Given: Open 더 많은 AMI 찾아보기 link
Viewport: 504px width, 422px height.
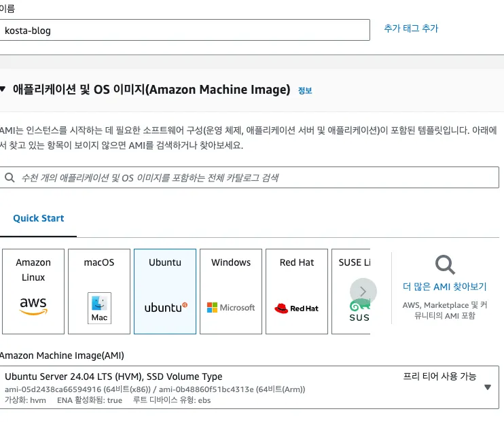Looking at the screenshot, I should [x=445, y=286].
